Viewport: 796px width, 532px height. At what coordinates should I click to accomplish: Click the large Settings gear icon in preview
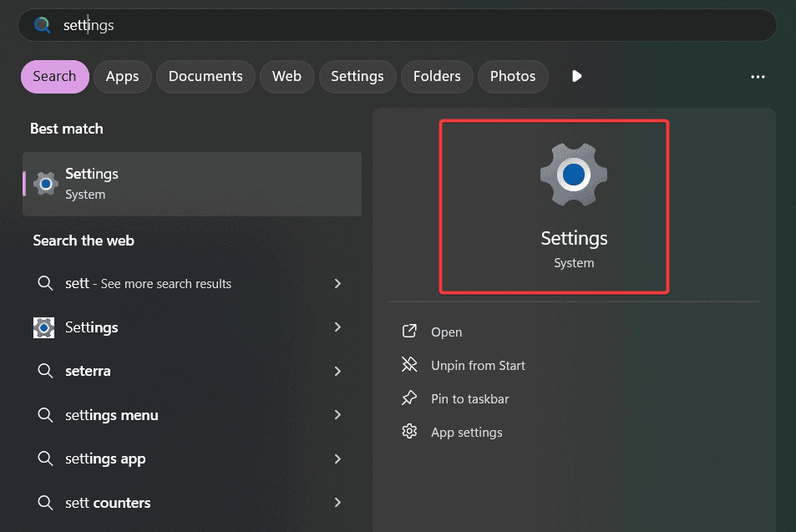(x=574, y=175)
